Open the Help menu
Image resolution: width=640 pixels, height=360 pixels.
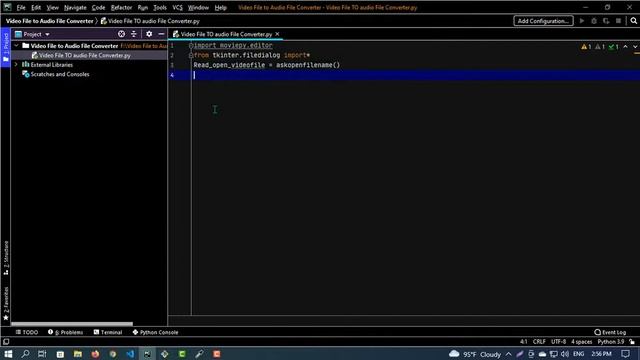(220, 7)
